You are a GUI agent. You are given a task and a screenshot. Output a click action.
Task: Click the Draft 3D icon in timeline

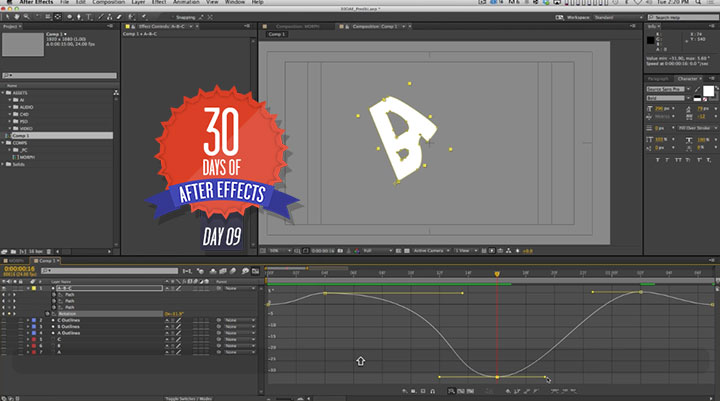[x=200, y=271]
